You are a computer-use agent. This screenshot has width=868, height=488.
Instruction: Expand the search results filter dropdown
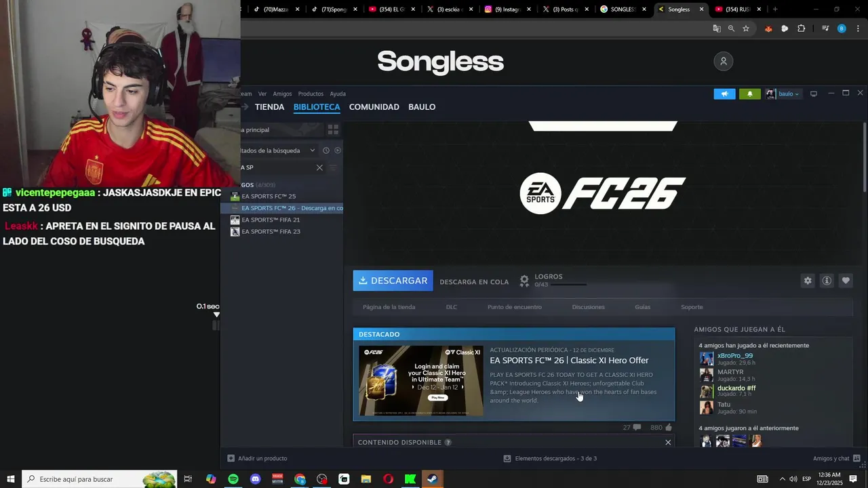313,150
